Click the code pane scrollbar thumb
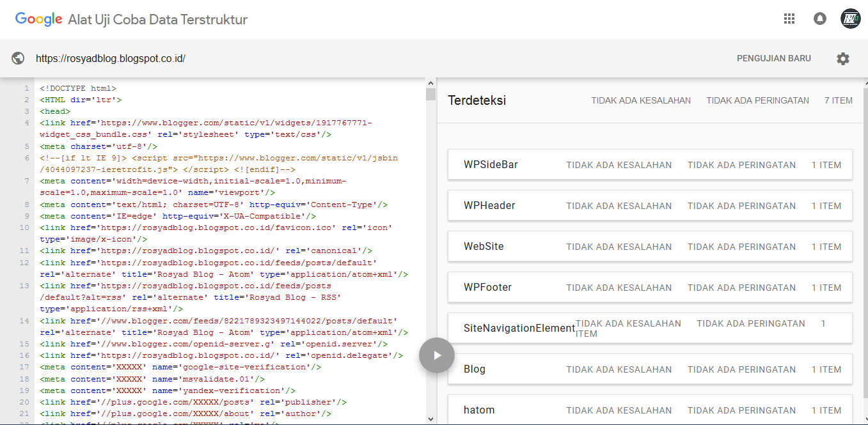Viewport: 868px width, 425px height. (x=430, y=95)
